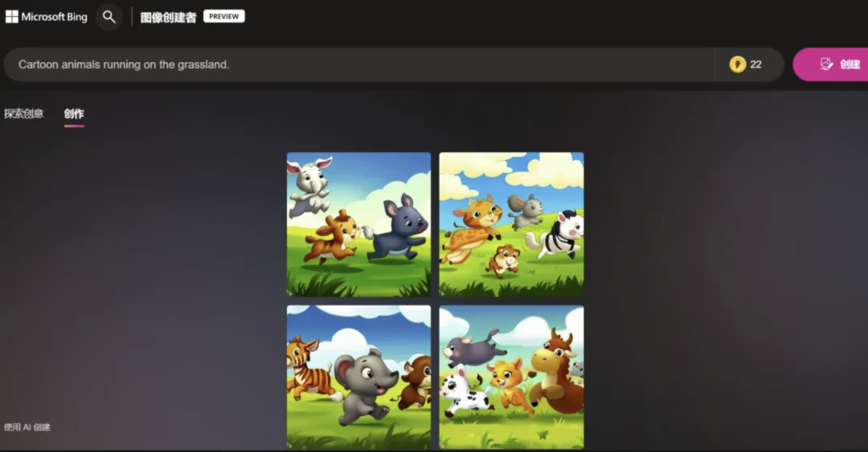Click the PREVIEW badge
Viewport: 868px width, 452px height.
[224, 16]
